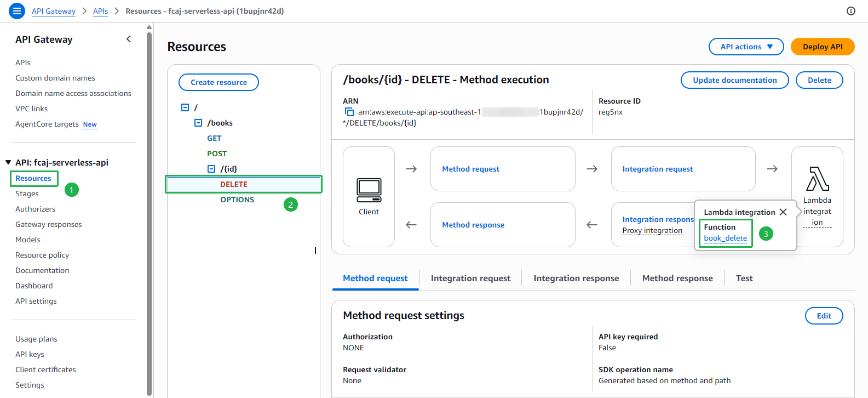
Task: Click the Proxy integration label
Action: [x=652, y=230]
